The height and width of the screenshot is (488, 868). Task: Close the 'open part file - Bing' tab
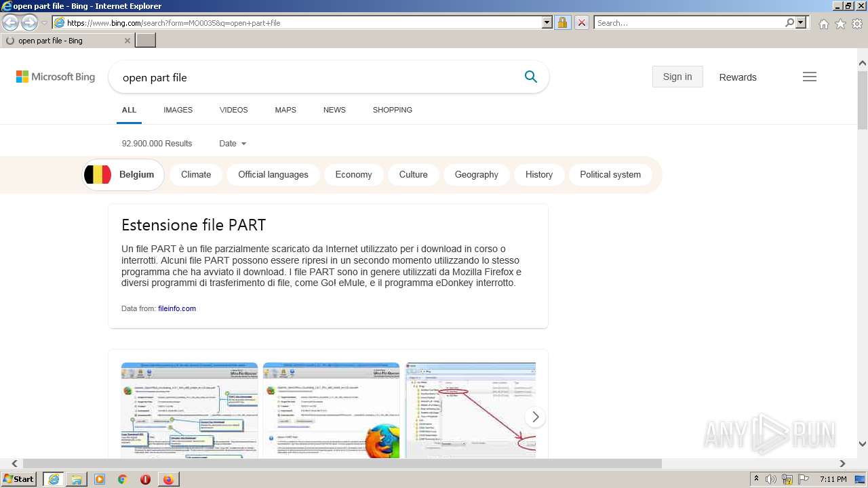(127, 41)
